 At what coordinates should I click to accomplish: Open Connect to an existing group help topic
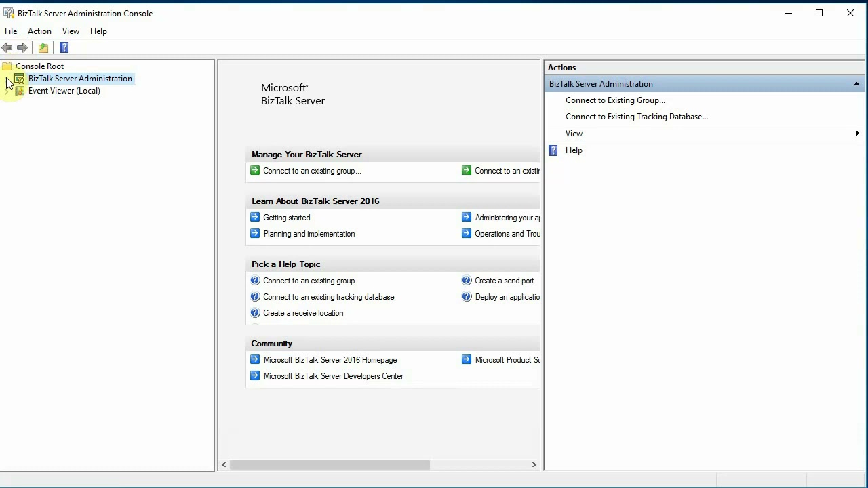click(x=309, y=281)
